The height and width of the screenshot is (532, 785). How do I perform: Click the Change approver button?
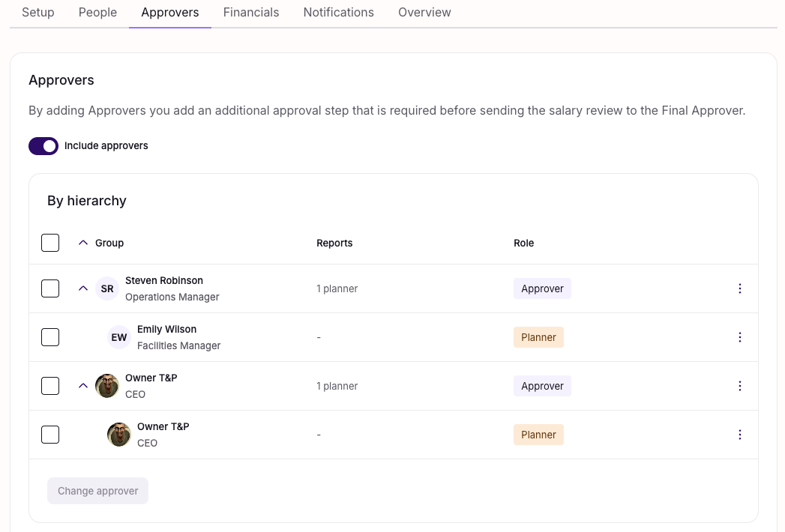click(x=98, y=491)
